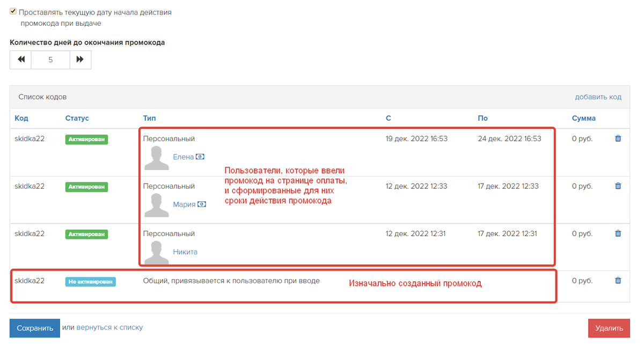Select the end date 17 дек. 2022 12:31
This screenshot has width=644, height=345.
tap(507, 233)
